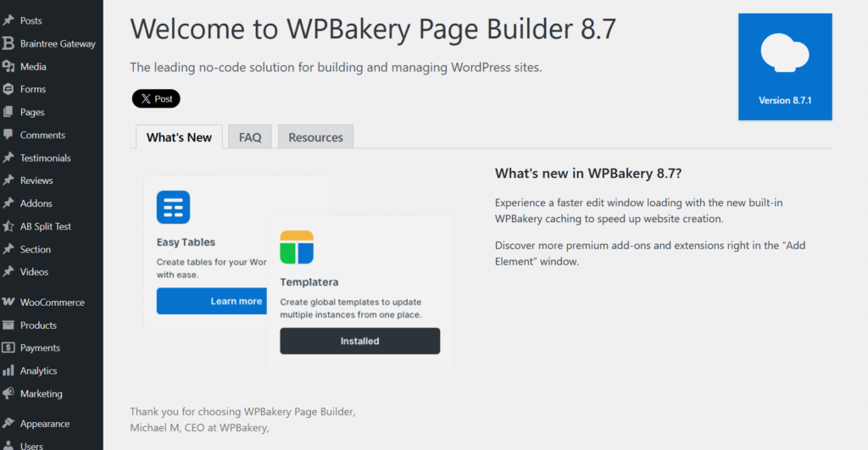Click the Payments dollar icon
Screen dimensions: 868x450
tap(8, 347)
